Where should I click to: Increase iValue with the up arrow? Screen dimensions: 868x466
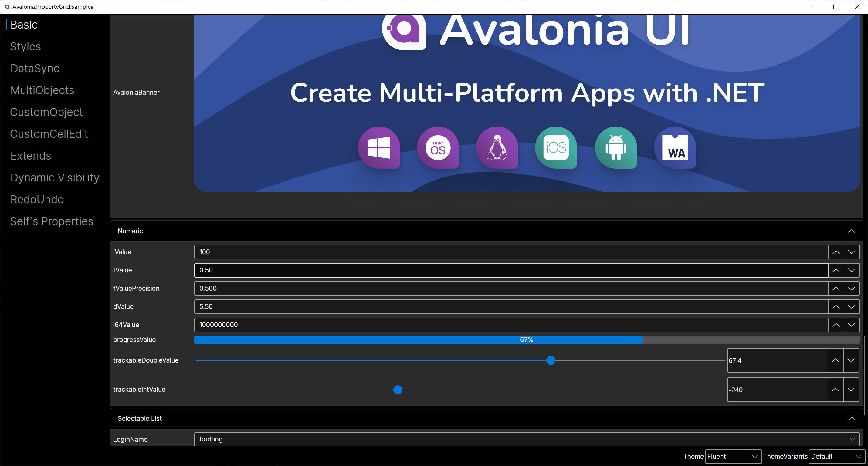pos(836,252)
